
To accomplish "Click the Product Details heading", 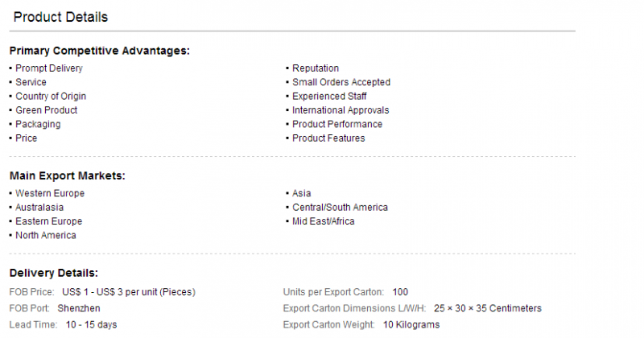I will (60, 17).
